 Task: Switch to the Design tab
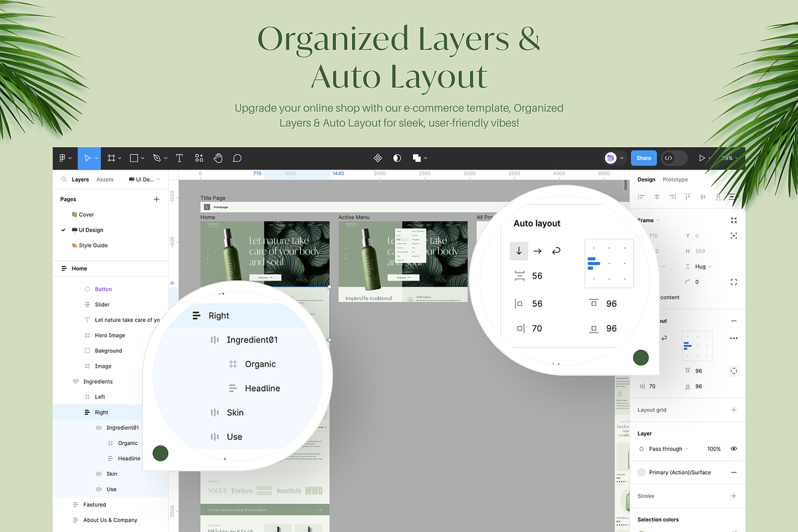pyautogui.click(x=646, y=180)
